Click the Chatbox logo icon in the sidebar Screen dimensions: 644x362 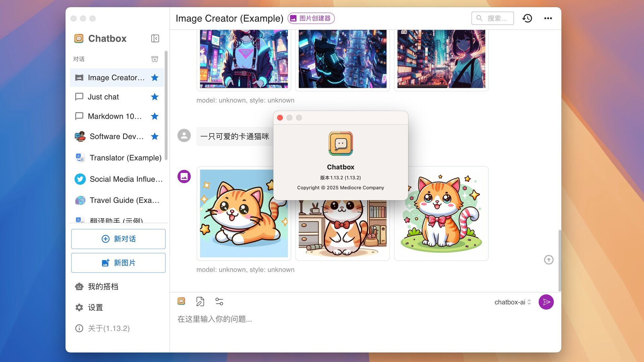79,38
